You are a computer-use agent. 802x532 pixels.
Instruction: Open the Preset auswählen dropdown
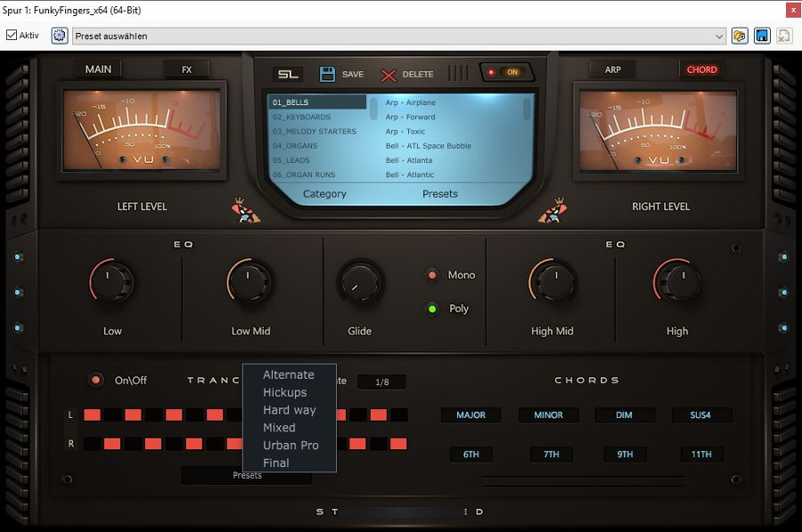click(399, 36)
